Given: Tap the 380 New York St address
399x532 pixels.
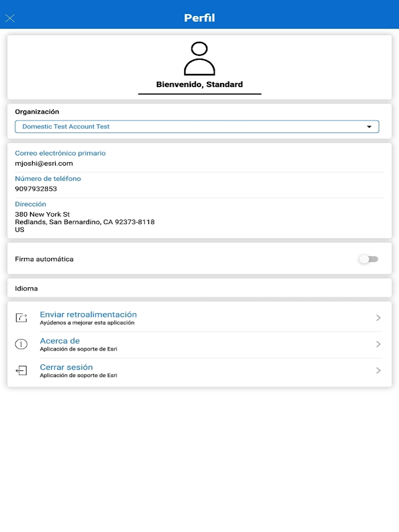Looking at the screenshot, I should coord(43,214).
